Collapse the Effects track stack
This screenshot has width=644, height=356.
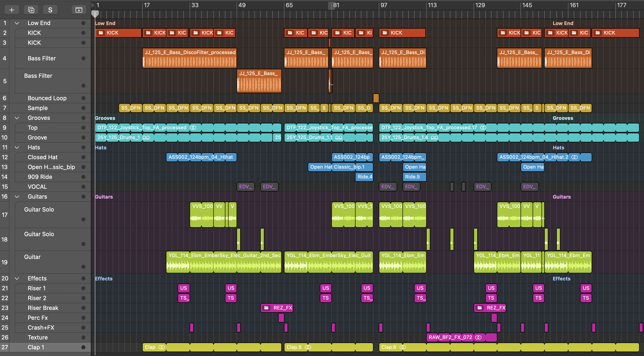17,278
